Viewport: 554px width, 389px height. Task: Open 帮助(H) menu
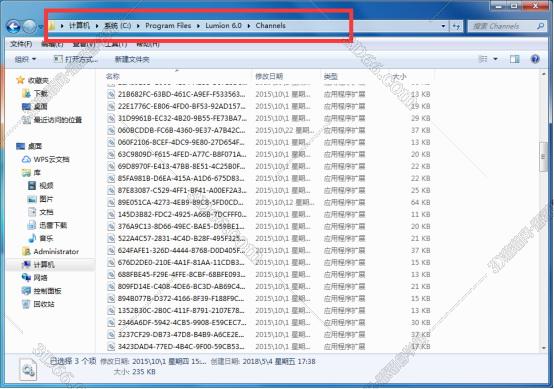pyautogui.click(x=148, y=44)
